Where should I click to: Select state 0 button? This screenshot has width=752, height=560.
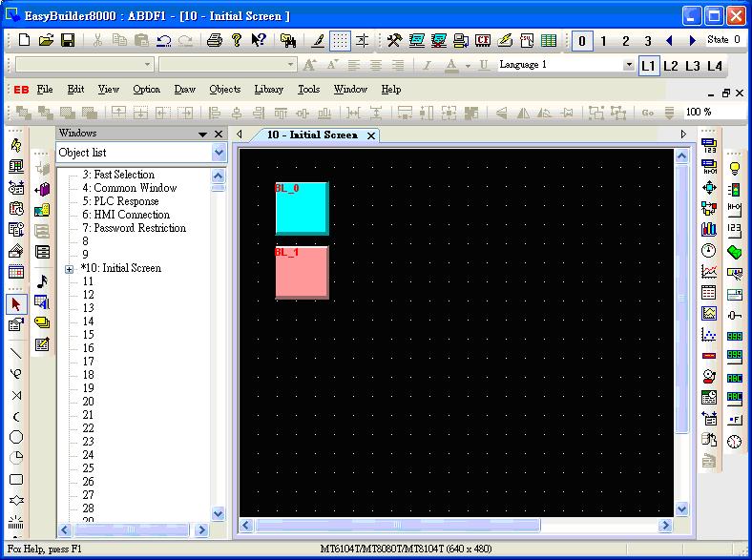coord(582,41)
